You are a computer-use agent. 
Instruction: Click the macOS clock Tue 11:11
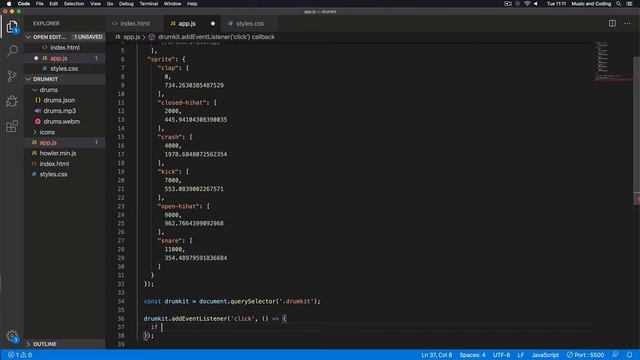pos(556,4)
